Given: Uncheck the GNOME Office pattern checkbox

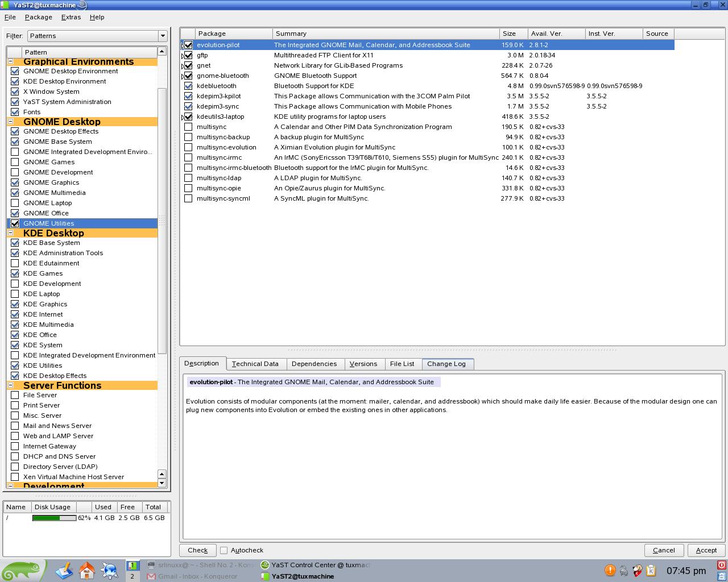Looking at the screenshot, I should (x=15, y=213).
